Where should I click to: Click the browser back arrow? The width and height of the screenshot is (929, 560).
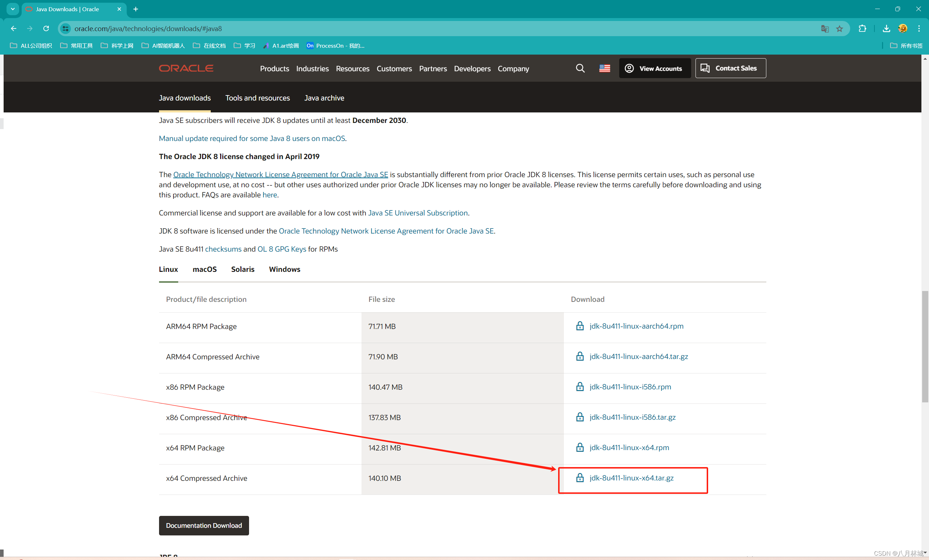pos(14,29)
